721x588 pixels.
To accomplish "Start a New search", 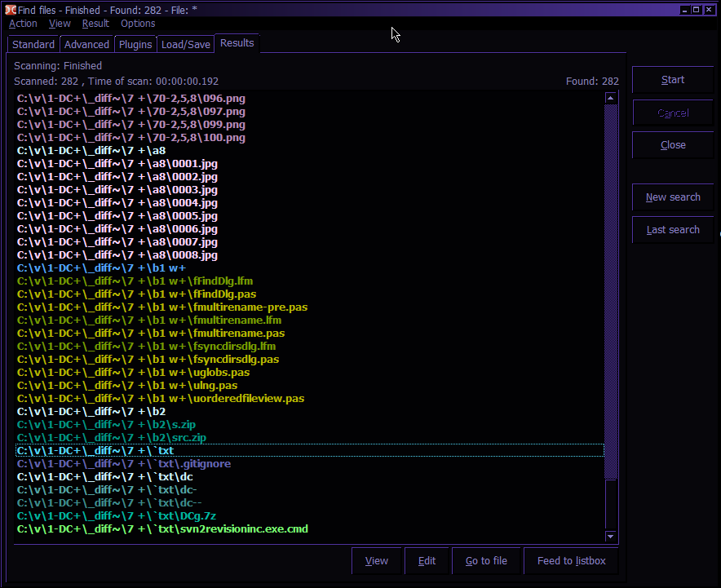I will 673,197.
